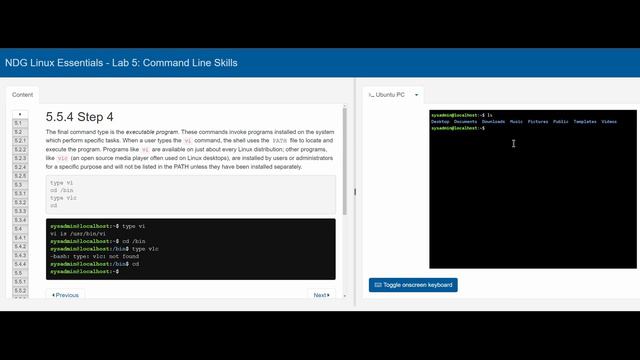Click the content pane vertical scrollbar thumb

(344, 161)
